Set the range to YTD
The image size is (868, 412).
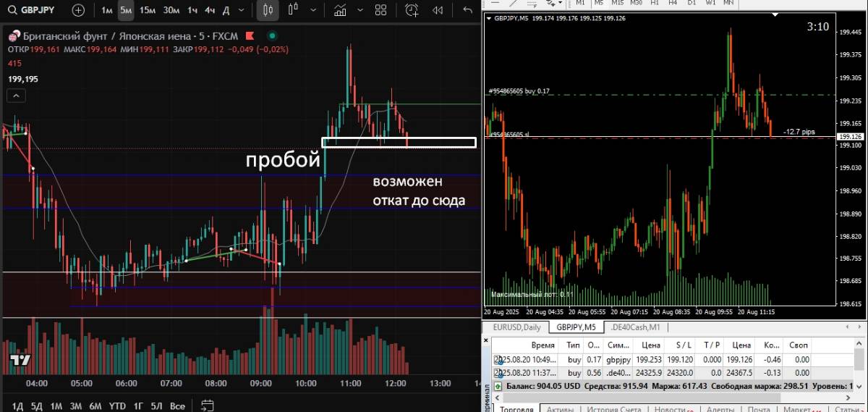pos(117,406)
